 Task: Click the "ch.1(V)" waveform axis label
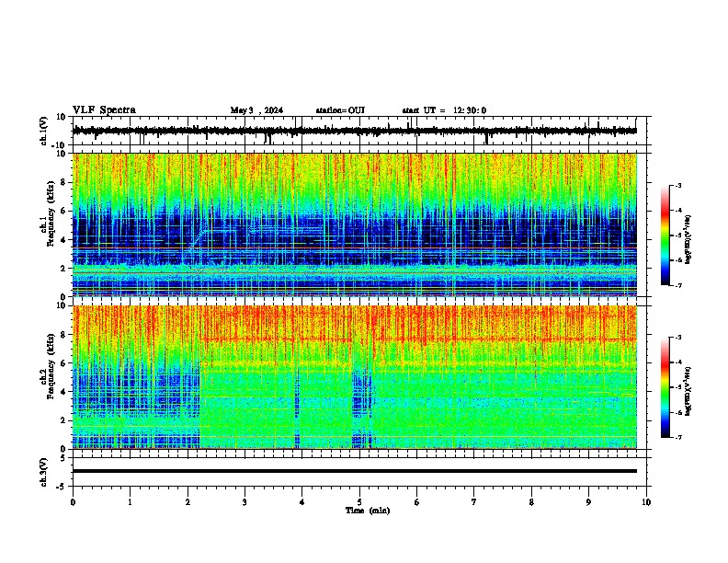click(43, 131)
